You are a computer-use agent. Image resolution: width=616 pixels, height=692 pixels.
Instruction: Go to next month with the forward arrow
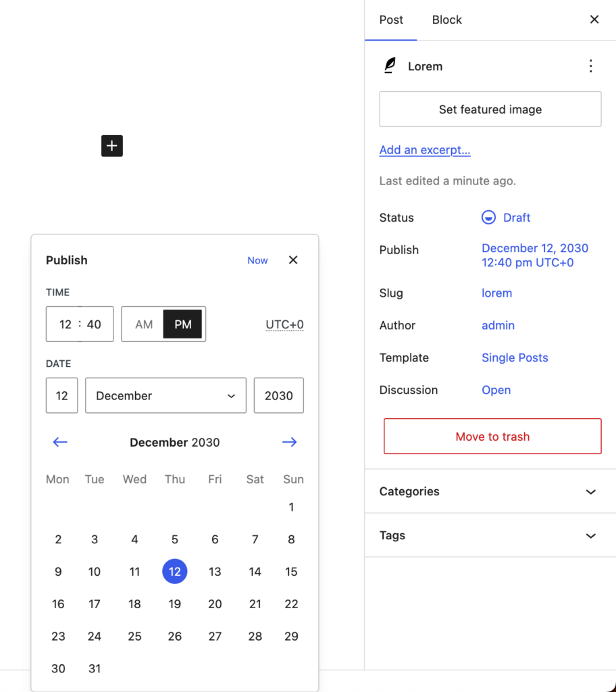point(290,442)
